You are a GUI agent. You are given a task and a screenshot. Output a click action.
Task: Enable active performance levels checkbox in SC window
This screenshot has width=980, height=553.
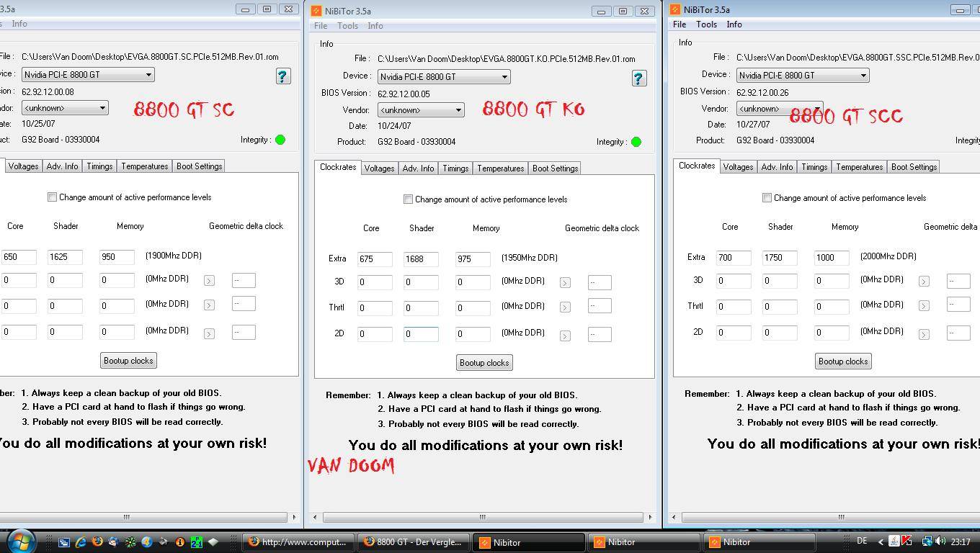pos(52,197)
